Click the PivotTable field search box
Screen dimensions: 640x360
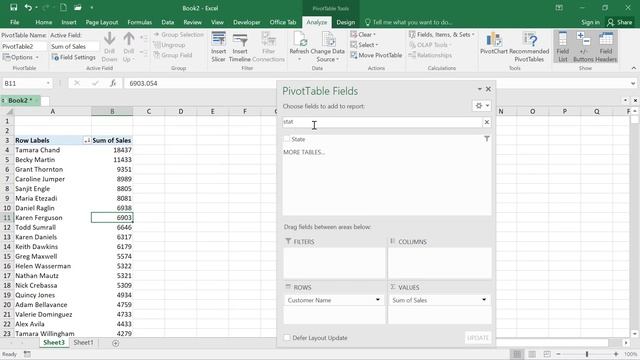click(x=382, y=122)
